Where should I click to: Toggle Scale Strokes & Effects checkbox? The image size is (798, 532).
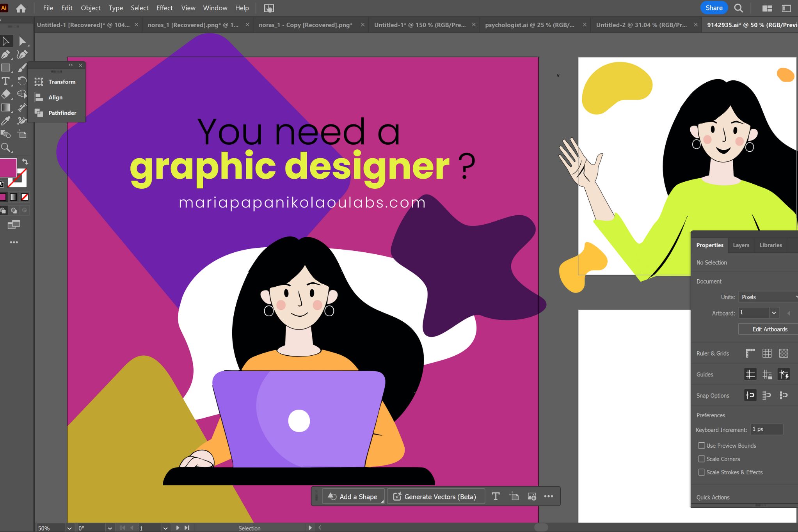click(x=702, y=472)
